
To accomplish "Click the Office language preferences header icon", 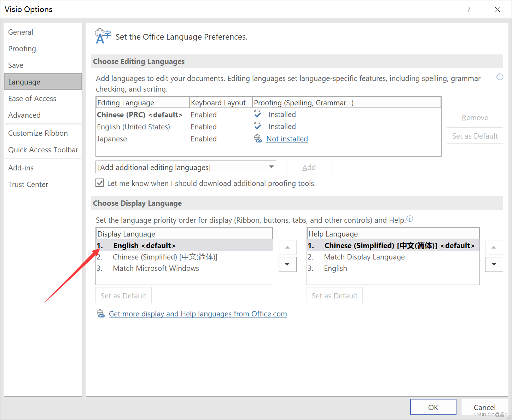I will [103, 36].
